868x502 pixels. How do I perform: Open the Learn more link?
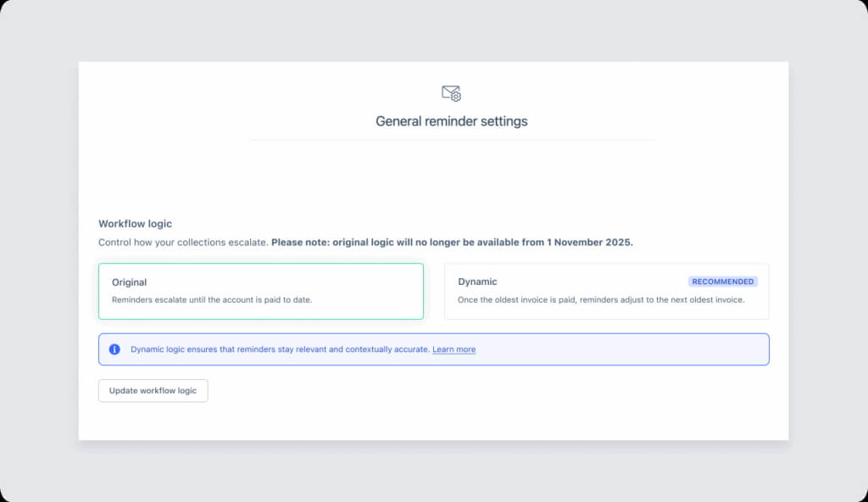click(453, 349)
